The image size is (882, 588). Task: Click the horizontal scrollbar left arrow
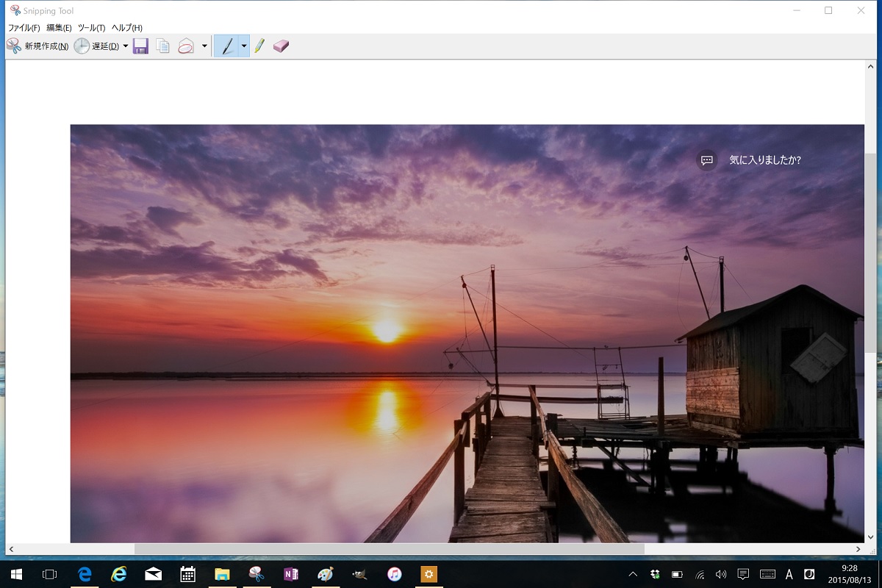[11, 549]
